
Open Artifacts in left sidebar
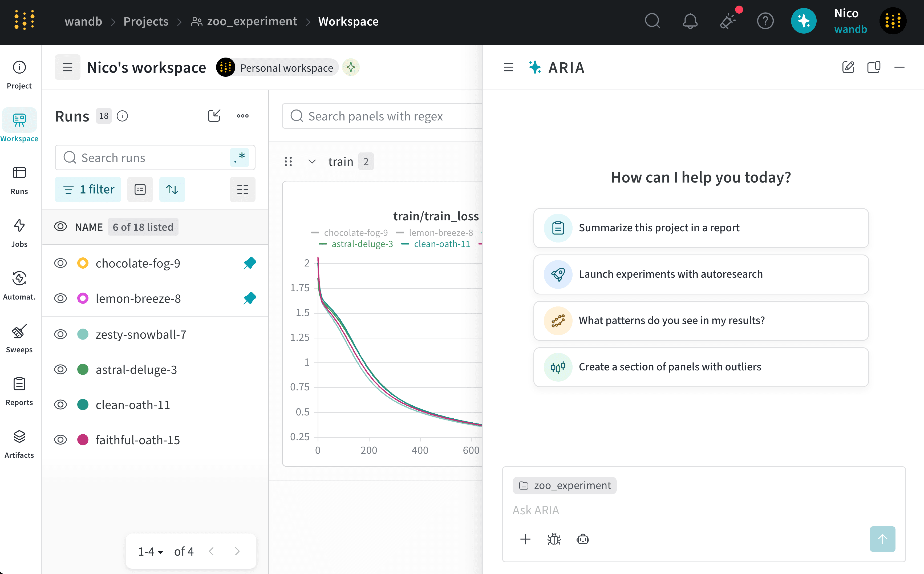pyautogui.click(x=19, y=444)
